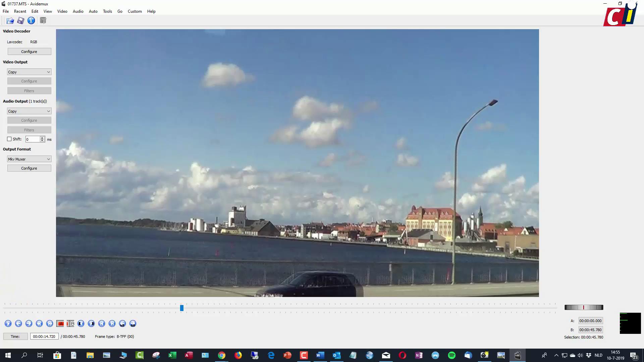Image resolution: width=644 pixels, height=362 pixels.
Task: Click Video Decoder Configure button
Action: pyautogui.click(x=29, y=52)
